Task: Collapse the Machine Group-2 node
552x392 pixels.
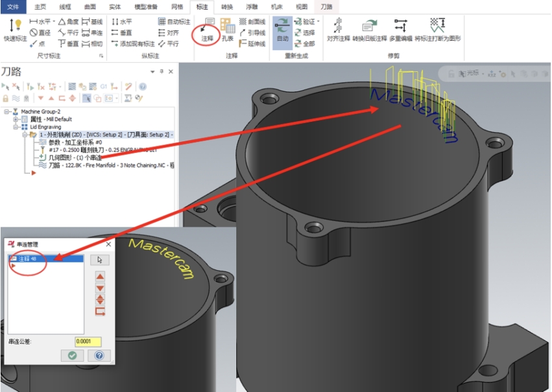Action: click(6, 111)
